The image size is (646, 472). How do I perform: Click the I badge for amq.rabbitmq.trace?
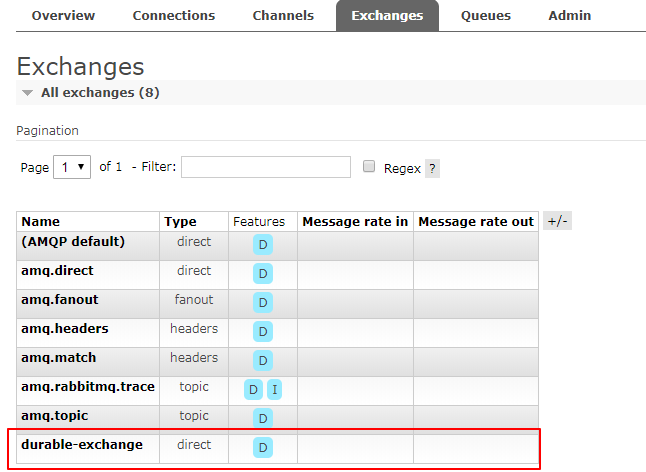(x=274, y=390)
